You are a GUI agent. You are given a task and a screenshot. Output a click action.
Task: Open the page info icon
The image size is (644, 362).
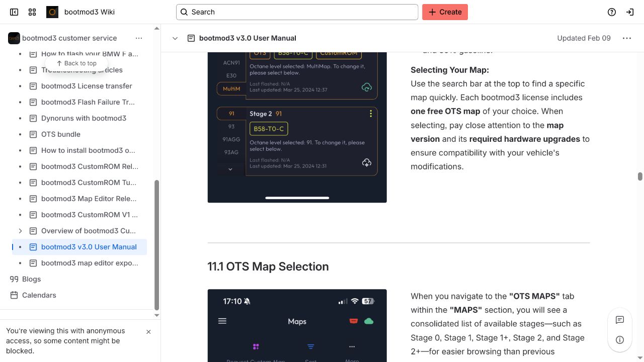(x=620, y=340)
